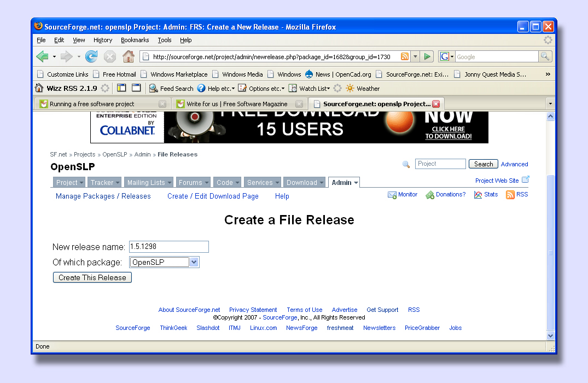Viewport: 588px width, 383px height.
Task: Open the Privacy Statement footer link
Action: tap(253, 310)
